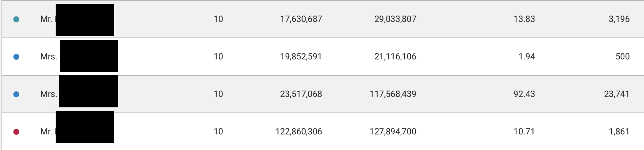644x150 pixels.
Task: Click the blue dot beside the 23,517,068 row
Action: [16, 94]
